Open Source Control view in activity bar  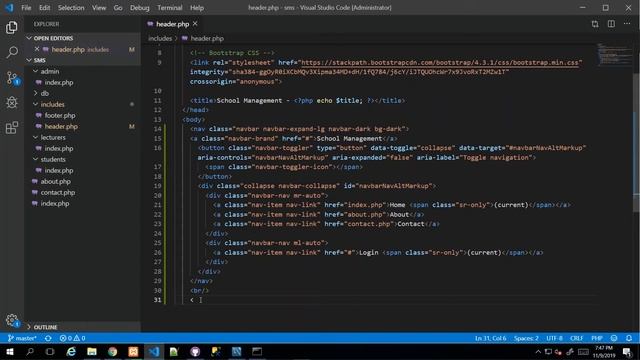[x=12, y=78]
